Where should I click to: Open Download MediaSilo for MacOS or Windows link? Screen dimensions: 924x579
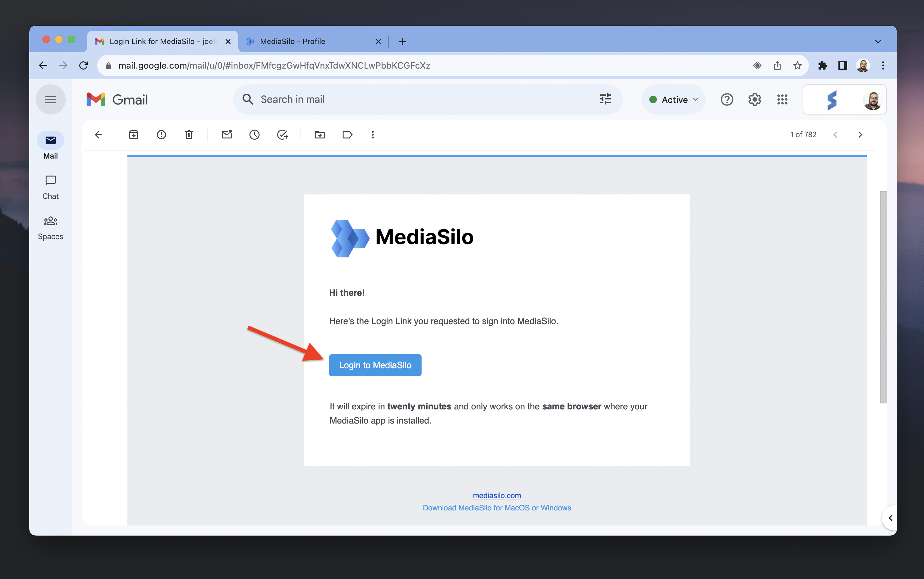pyautogui.click(x=497, y=508)
